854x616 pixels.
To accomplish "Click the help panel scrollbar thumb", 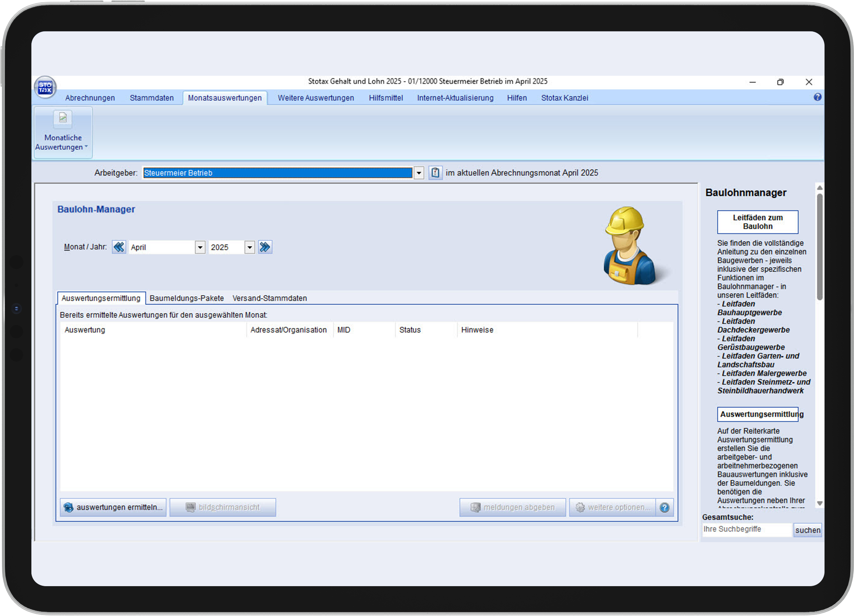I will 820,247.
